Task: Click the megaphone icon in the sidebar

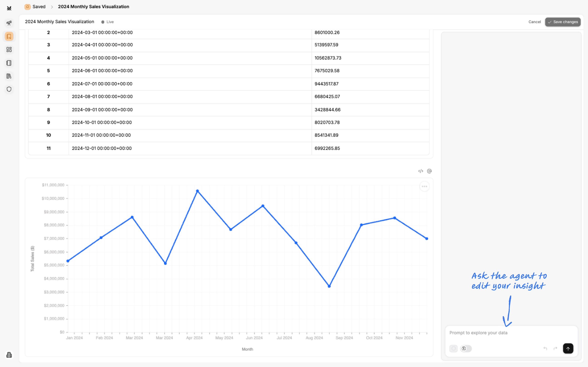Action: click(x=9, y=23)
